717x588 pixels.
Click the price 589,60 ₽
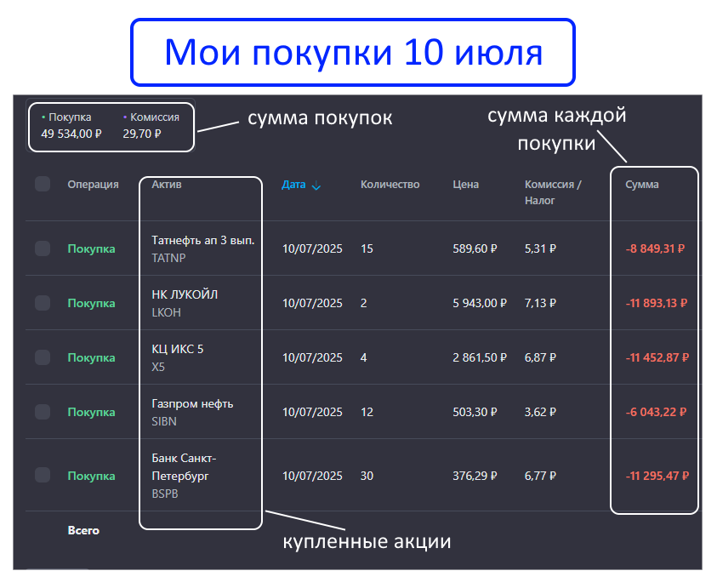click(475, 248)
